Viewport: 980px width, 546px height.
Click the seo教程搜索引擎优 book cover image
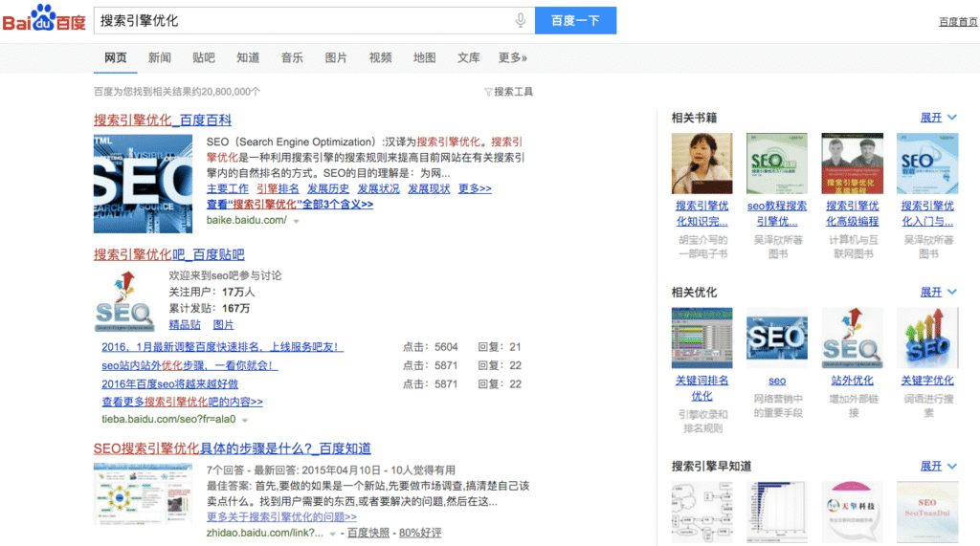777,164
